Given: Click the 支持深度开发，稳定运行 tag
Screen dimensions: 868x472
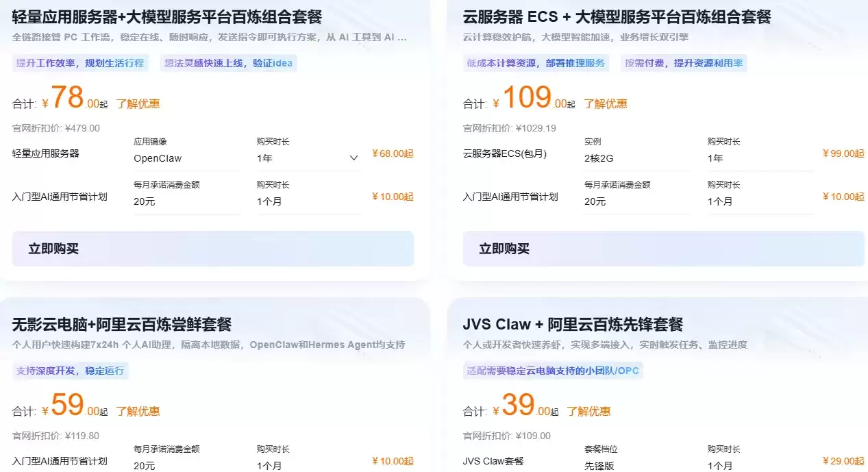Looking at the screenshot, I should point(71,371).
